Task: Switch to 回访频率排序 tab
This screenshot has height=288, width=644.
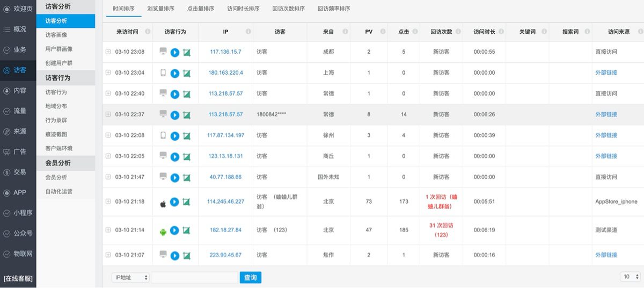Action: point(334,9)
